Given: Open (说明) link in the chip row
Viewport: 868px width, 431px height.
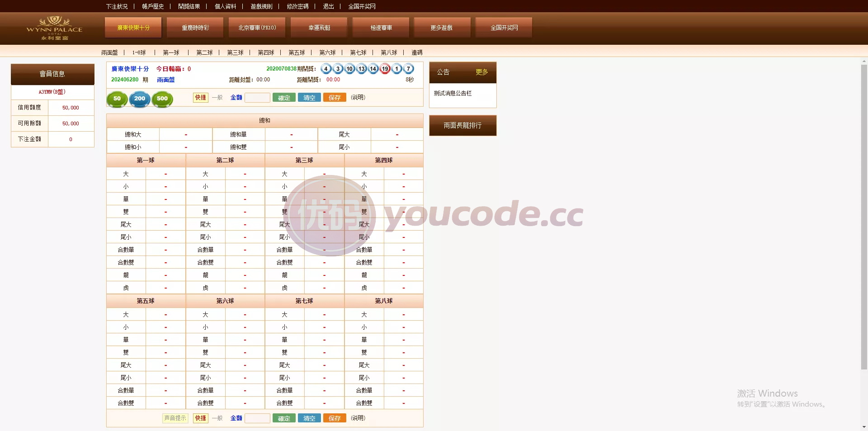Looking at the screenshot, I should point(358,97).
